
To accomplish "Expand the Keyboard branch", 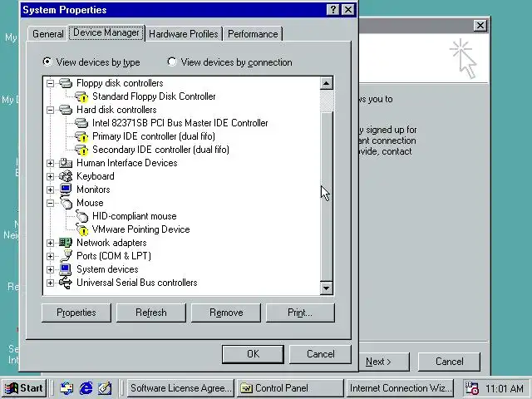I will point(50,176).
